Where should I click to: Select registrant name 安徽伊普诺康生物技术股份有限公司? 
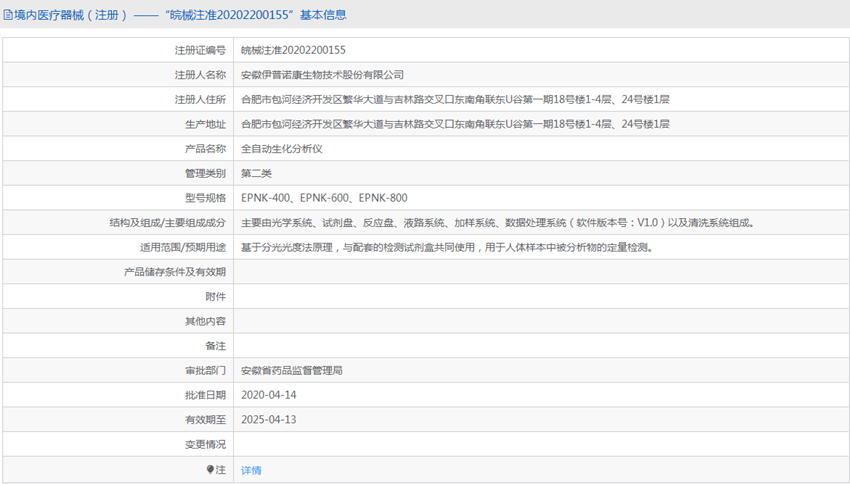pyautogui.click(x=323, y=75)
